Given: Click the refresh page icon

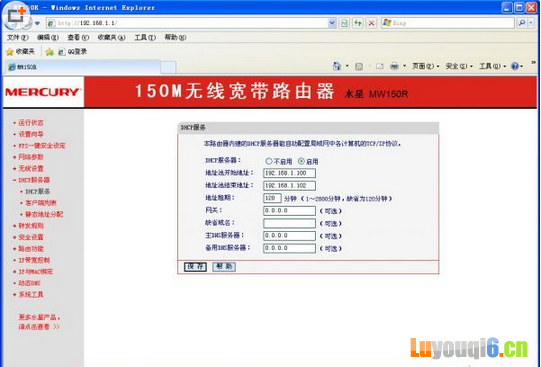Looking at the screenshot, I should coord(358,23).
